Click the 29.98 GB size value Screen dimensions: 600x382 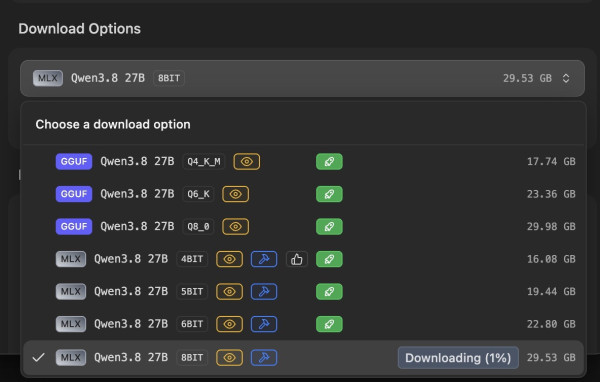[551, 227]
